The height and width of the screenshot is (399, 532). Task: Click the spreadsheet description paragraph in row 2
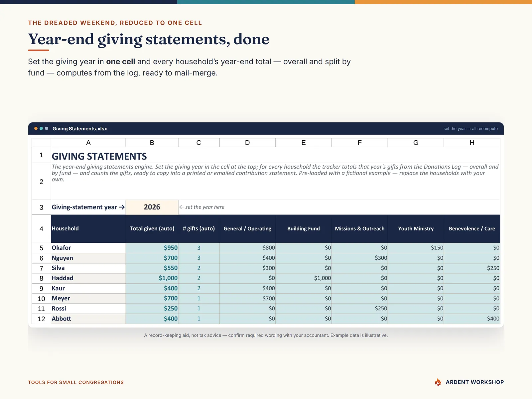click(275, 173)
